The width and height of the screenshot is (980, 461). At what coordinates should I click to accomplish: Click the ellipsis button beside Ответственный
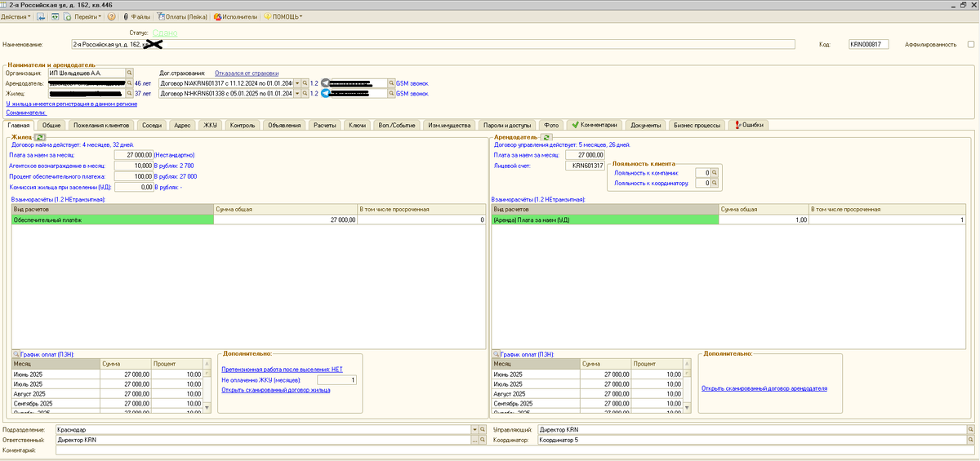tap(474, 440)
